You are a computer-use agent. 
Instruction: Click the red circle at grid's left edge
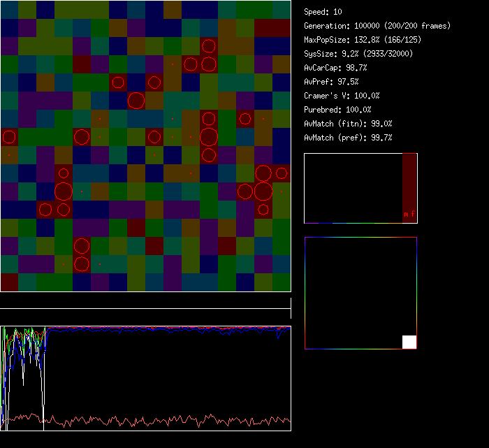point(9,137)
